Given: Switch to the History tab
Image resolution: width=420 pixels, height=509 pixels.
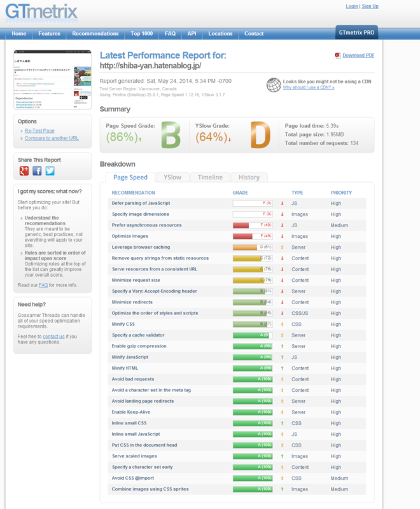Looking at the screenshot, I should [249, 178].
